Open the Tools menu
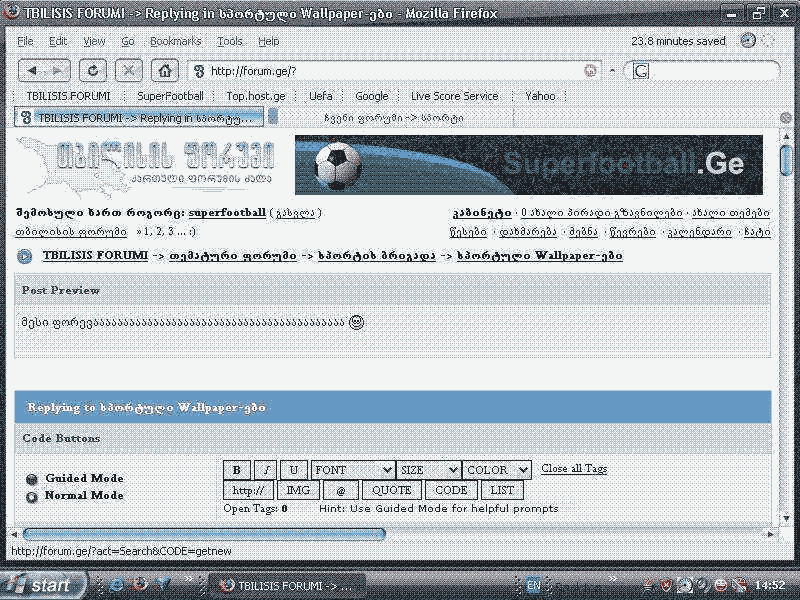The height and width of the screenshot is (600, 800). point(230,41)
